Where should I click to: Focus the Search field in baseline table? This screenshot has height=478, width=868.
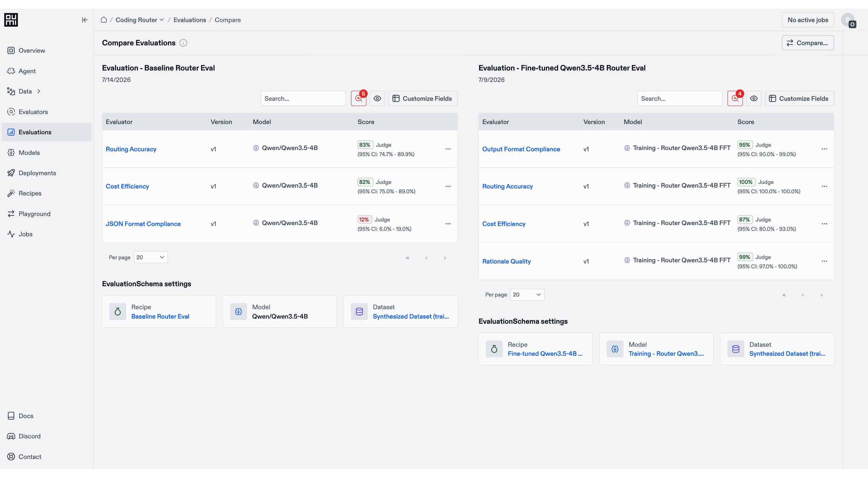tap(303, 98)
